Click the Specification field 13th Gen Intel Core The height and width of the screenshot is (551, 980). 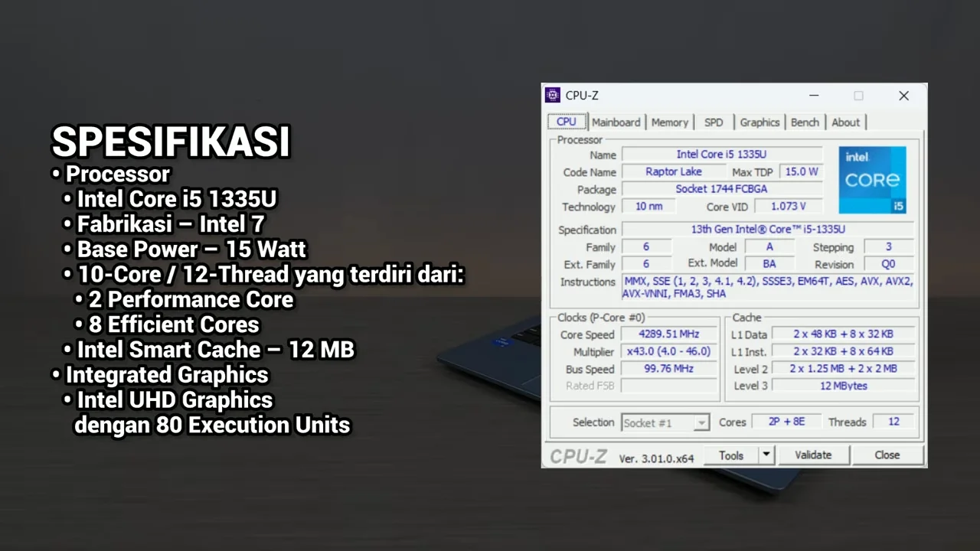(768, 230)
